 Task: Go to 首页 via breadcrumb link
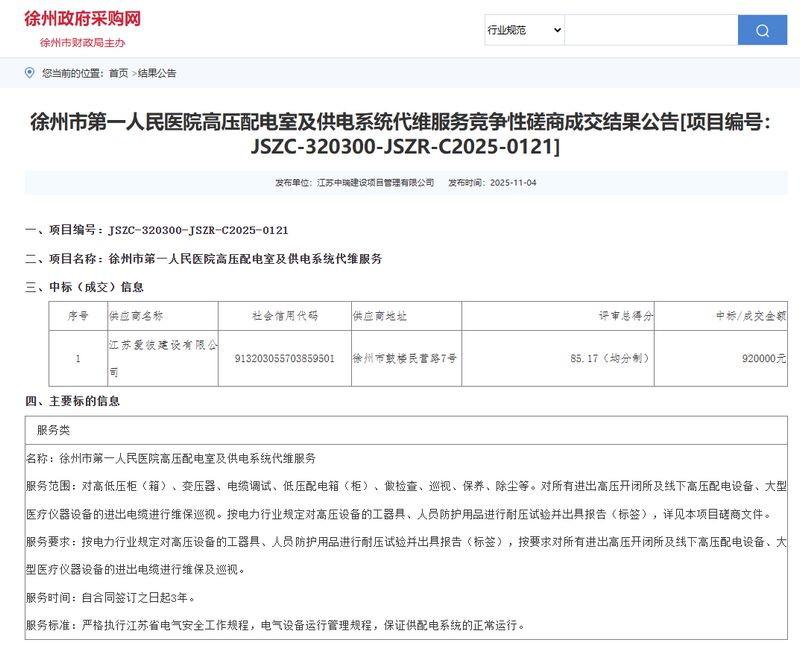[x=119, y=73]
